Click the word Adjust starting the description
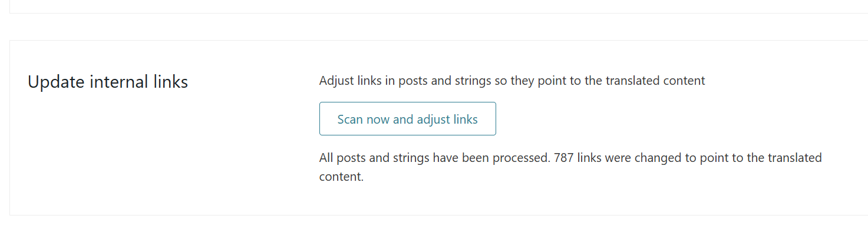The image size is (868, 242). pos(336,81)
